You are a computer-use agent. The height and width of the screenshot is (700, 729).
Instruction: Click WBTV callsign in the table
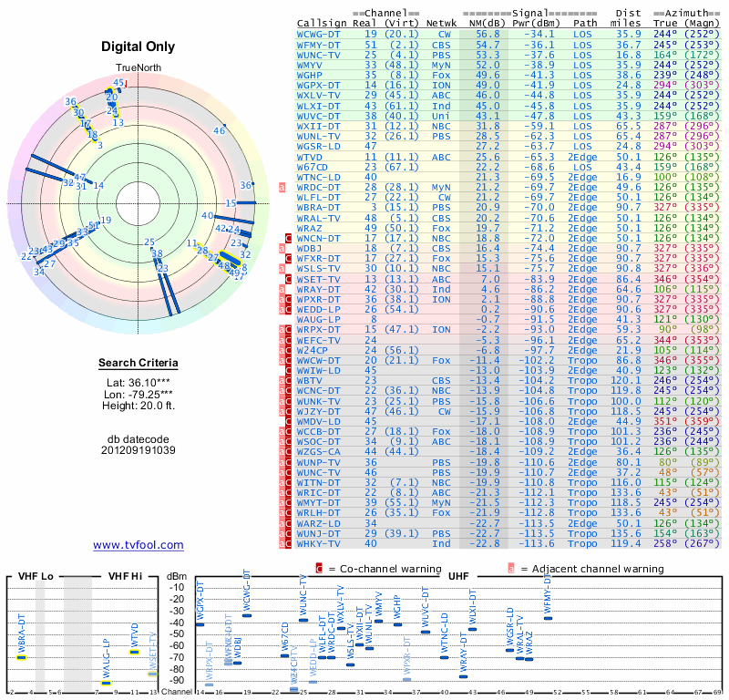(x=310, y=380)
